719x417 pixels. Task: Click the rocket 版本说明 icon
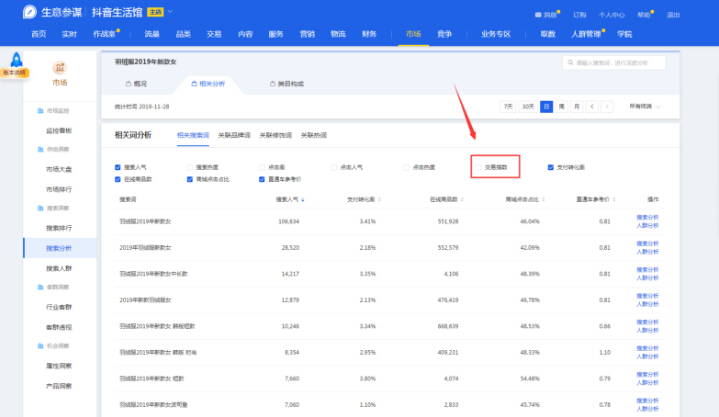point(15,60)
